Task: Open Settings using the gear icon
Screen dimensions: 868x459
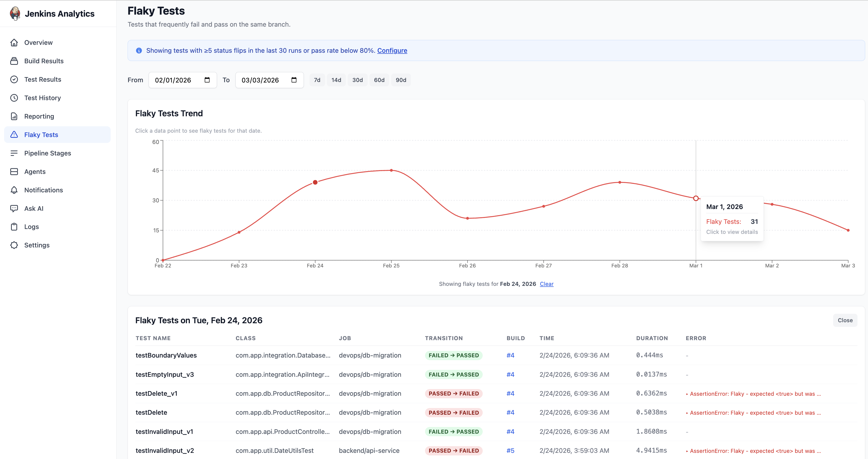Action: 14,245
